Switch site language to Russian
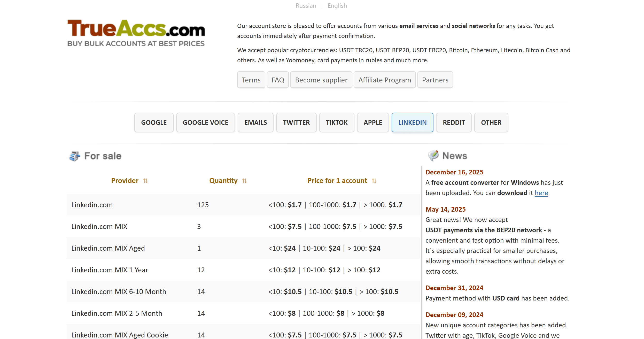Viewport: 644px width, 339px height. click(x=306, y=5)
